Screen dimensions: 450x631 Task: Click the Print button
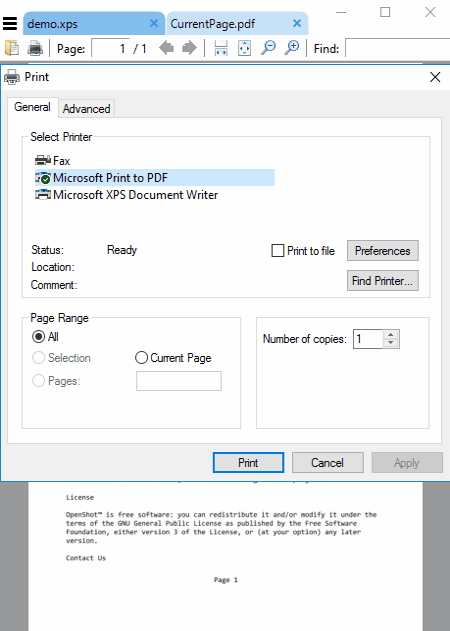click(248, 462)
